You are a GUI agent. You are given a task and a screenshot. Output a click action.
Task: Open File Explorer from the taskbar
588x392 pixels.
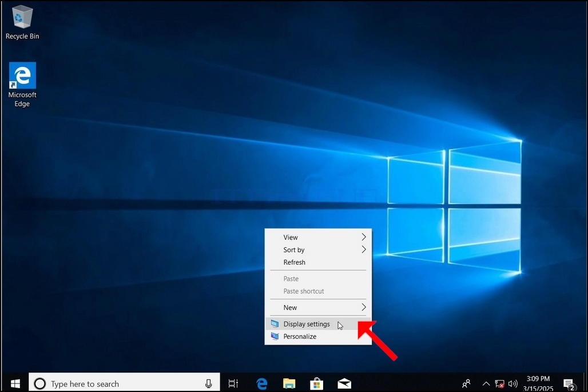point(289,383)
